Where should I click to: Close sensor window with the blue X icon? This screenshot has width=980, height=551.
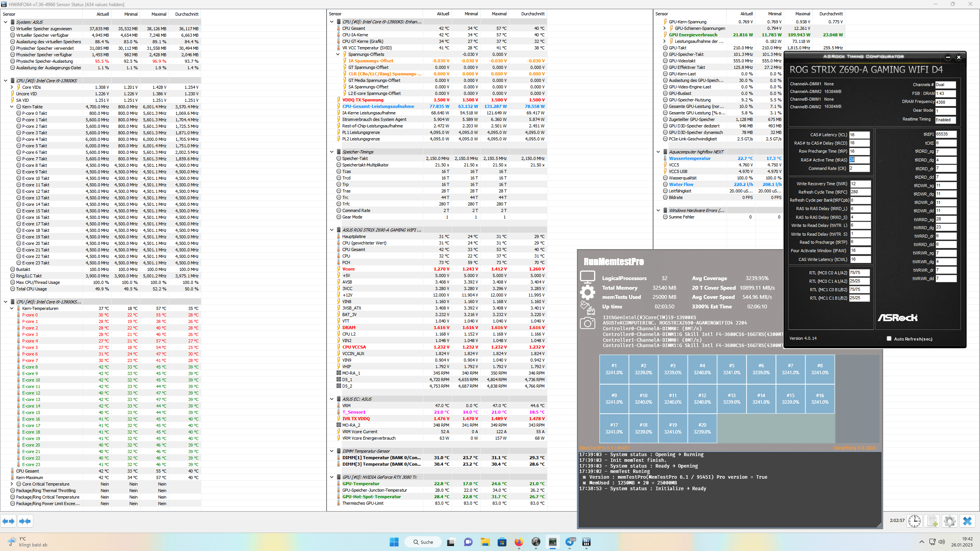967,521
